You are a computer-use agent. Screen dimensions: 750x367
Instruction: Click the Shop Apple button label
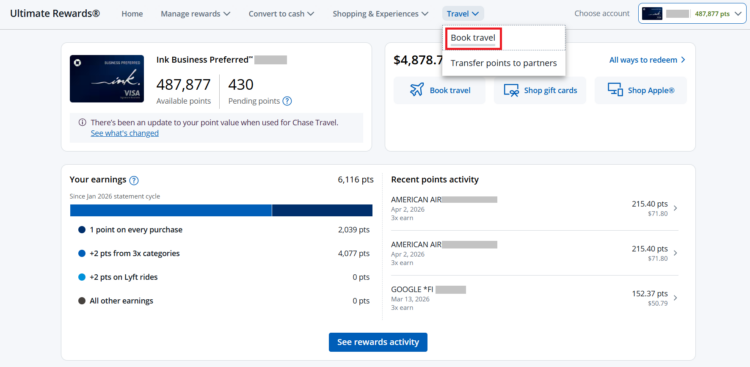click(x=651, y=90)
